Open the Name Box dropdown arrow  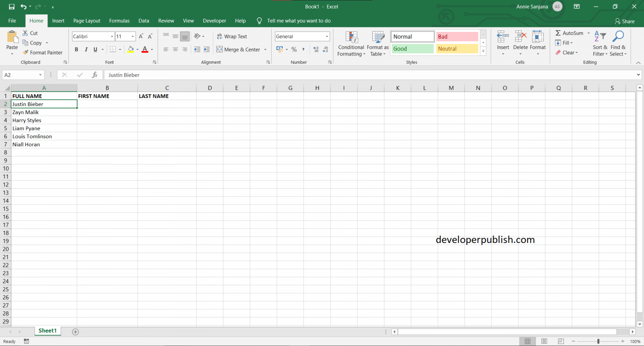pyautogui.click(x=40, y=75)
